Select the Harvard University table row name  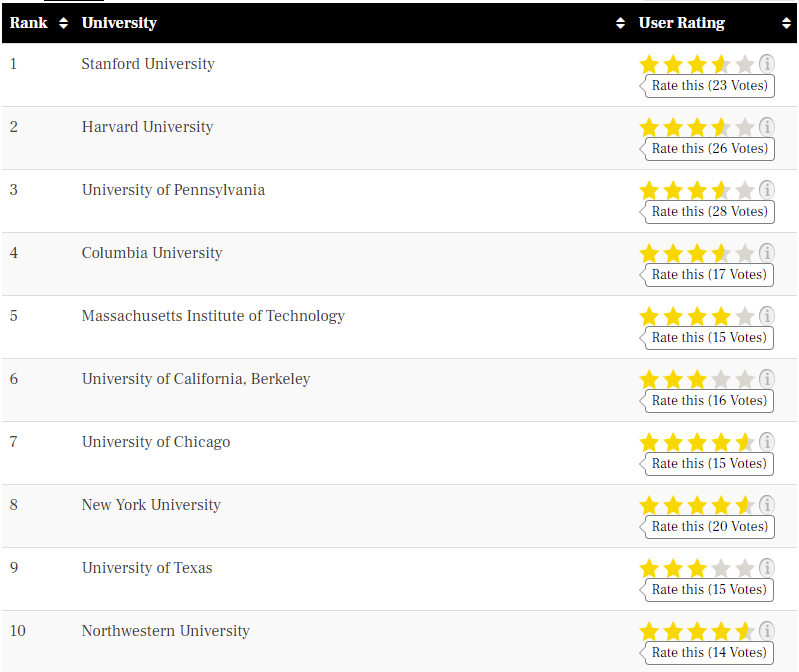tap(147, 127)
